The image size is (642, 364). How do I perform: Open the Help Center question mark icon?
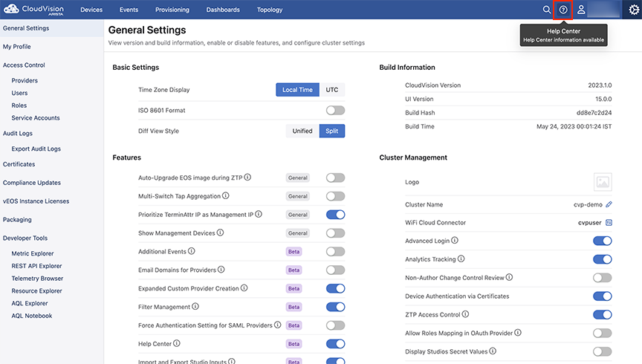coord(563,10)
